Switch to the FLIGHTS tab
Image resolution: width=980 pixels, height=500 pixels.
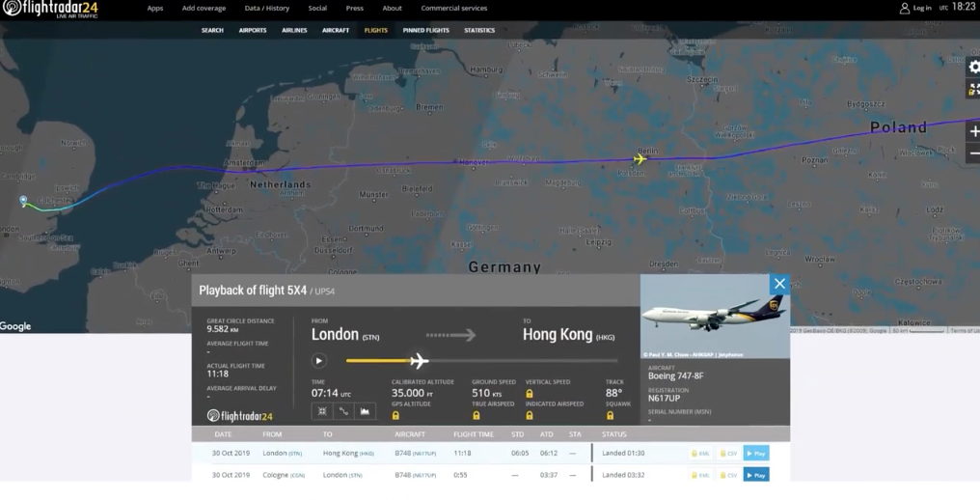[x=375, y=30]
